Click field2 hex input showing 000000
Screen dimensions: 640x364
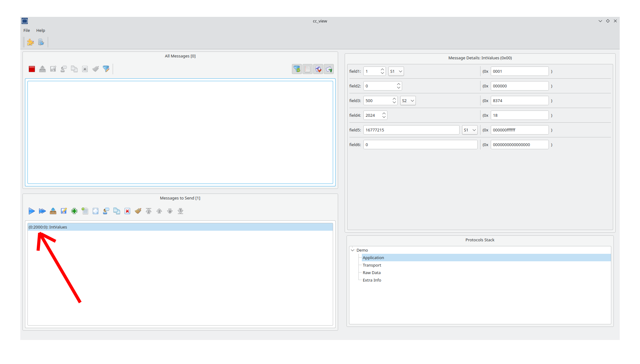519,86
